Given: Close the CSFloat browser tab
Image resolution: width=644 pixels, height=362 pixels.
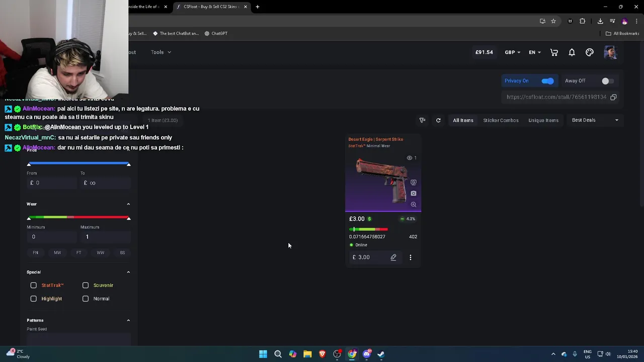Looking at the screenshot, I should click(246, 7).
